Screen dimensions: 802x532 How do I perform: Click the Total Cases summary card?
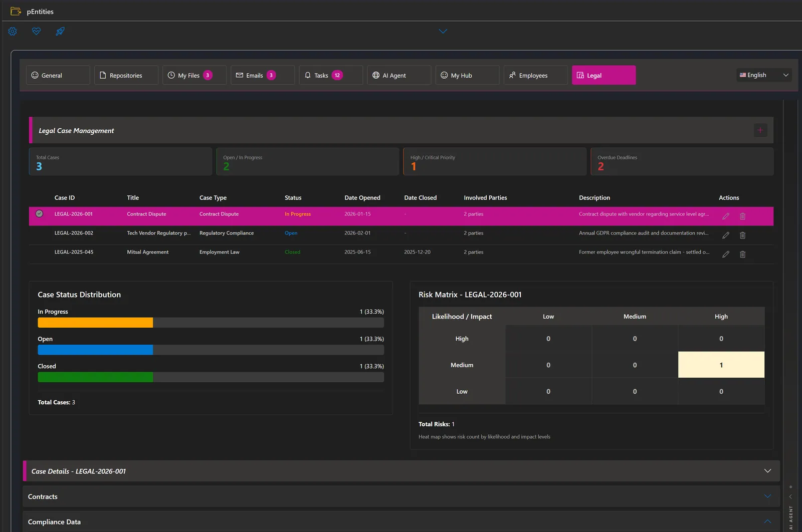click(120, 161)
